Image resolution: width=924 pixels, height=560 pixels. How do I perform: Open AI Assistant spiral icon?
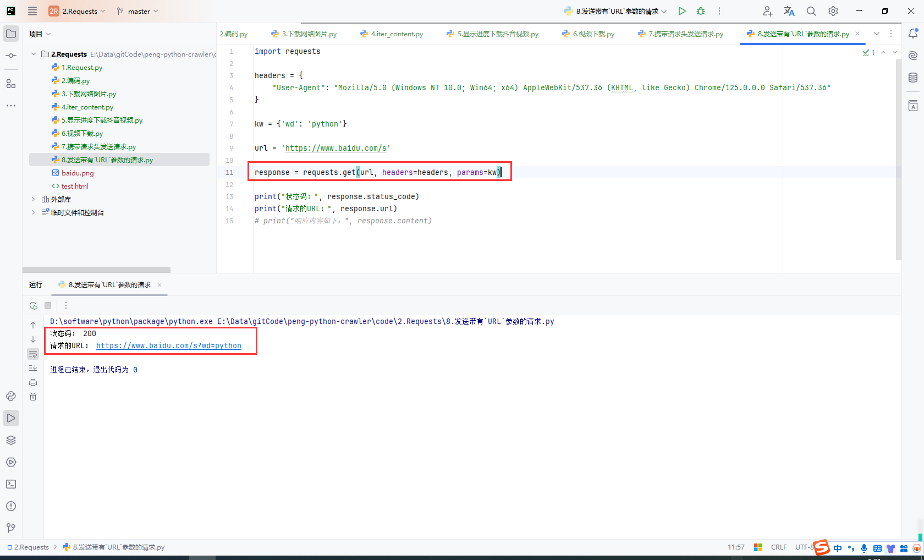[x=913, y=56]
